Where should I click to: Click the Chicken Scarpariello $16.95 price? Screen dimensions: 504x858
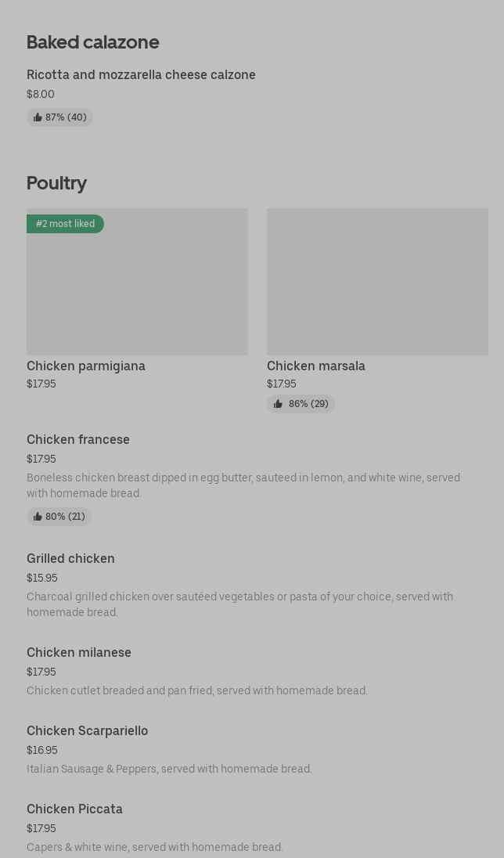pos(41,751)
